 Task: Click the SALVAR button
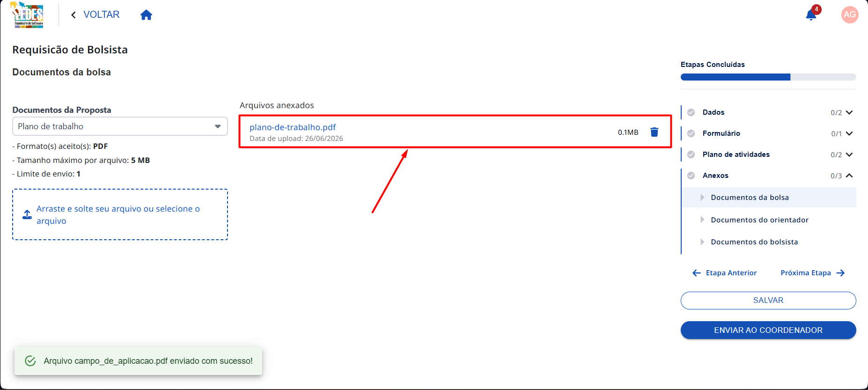(x=768, y=301)
